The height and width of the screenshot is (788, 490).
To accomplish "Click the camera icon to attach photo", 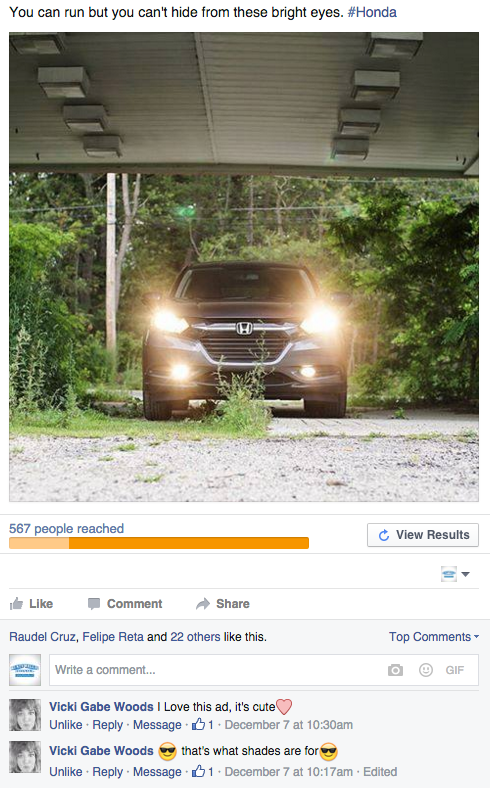I will pyautogui.click(x=395, y=670).
